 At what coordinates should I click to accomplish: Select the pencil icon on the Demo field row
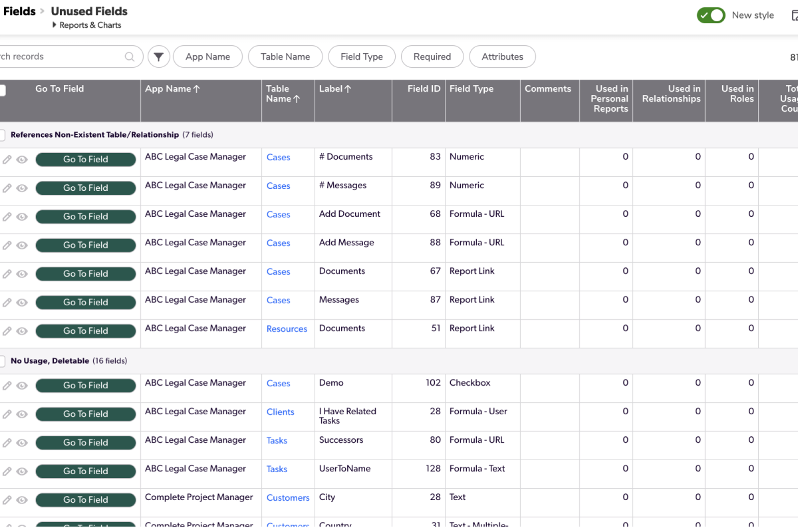point(8,385)
